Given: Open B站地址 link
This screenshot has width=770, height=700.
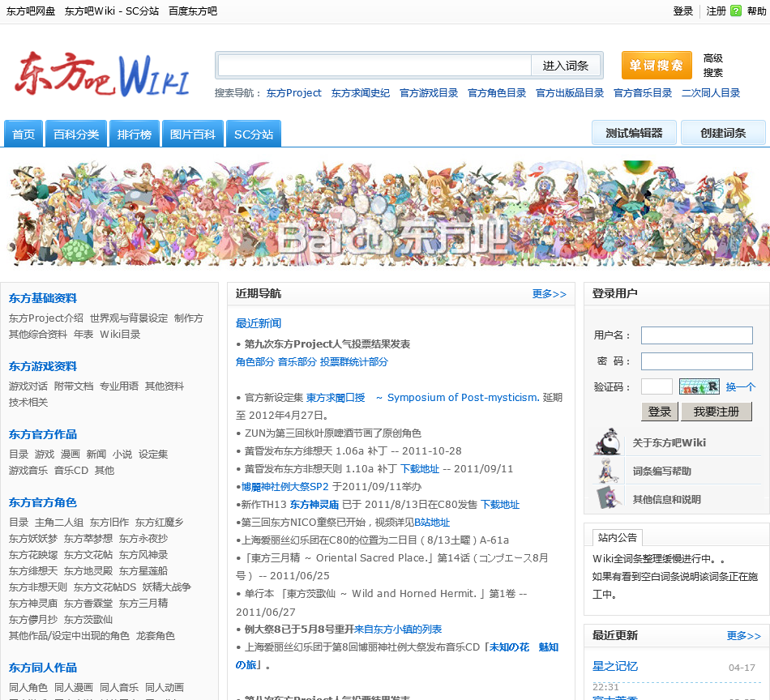Looking at the screenshot, I should [x=432, y=522].
